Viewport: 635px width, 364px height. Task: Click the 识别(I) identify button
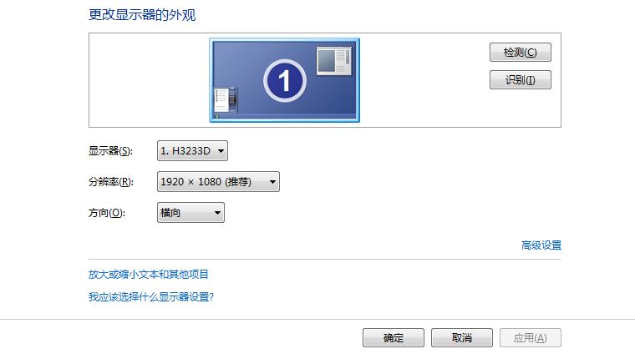tap(520, 79)
